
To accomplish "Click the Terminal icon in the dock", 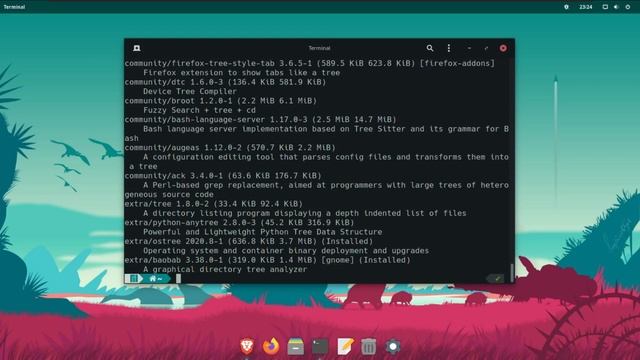I will pos(320,346).
